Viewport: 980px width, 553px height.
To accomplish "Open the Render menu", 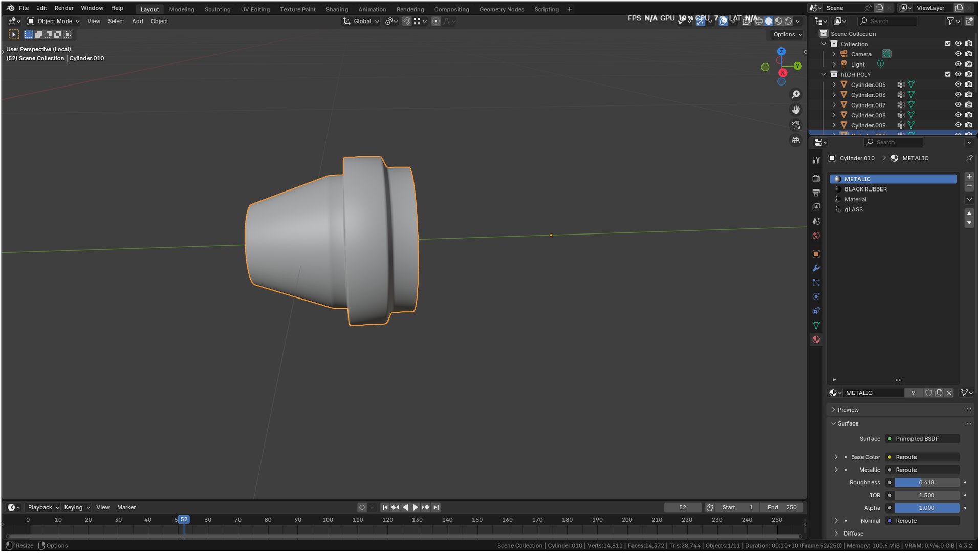I will pyautogui.click(x=64, y=8).
